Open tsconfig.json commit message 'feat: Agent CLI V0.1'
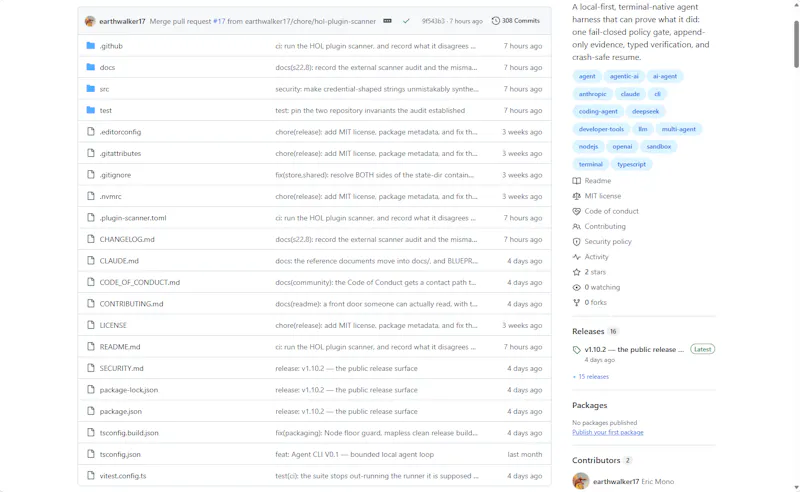This screenshot has height=492, width=800. coord(355,454)
